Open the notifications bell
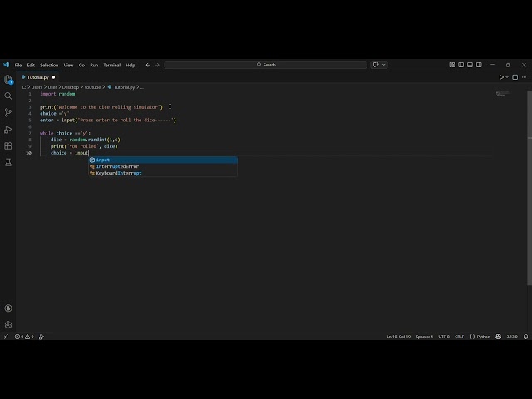The height and width of the screenshot is (399, 532). point(525,337)
